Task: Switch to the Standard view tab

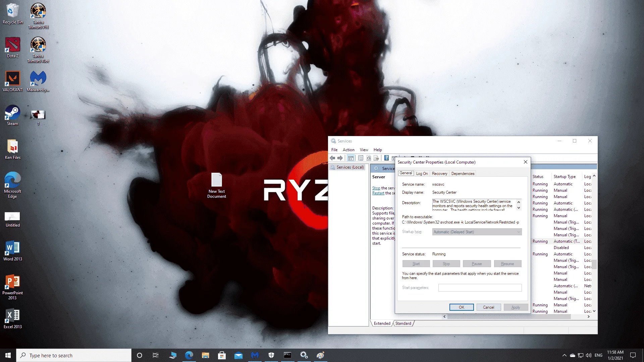Action: click(x=403, y=323)
